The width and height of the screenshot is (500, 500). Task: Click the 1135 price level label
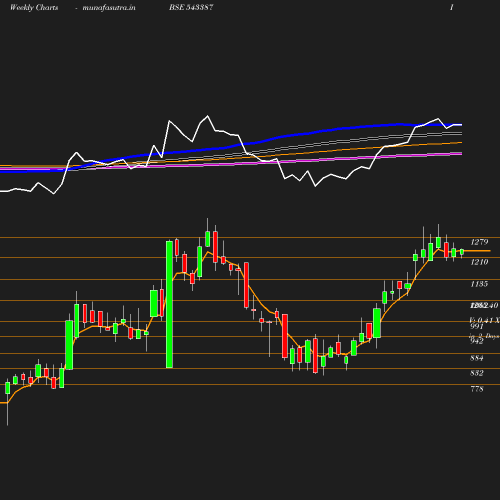(x=479, y=284)
